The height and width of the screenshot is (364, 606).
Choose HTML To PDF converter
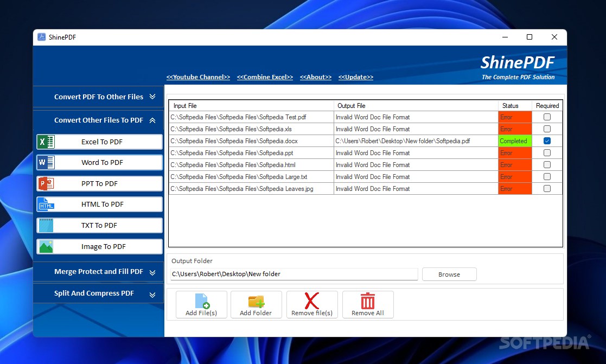100,205
